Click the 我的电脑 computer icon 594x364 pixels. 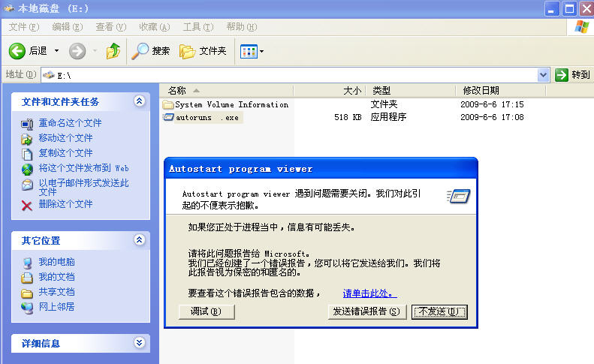(x=27, y=263)
